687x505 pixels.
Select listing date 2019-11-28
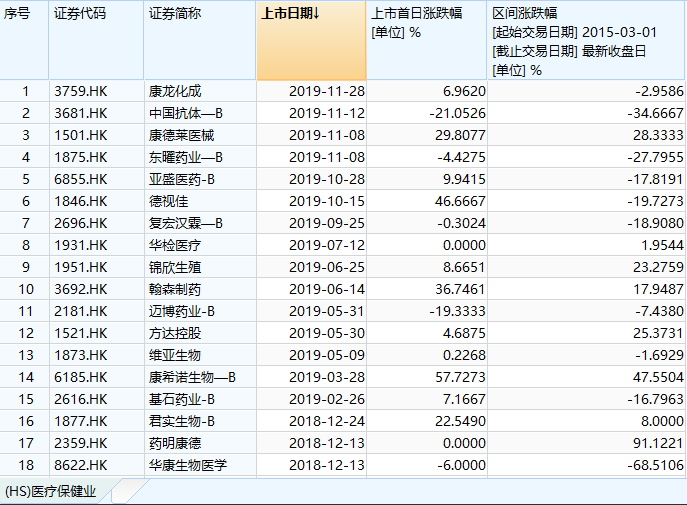[x=327, y=91]
